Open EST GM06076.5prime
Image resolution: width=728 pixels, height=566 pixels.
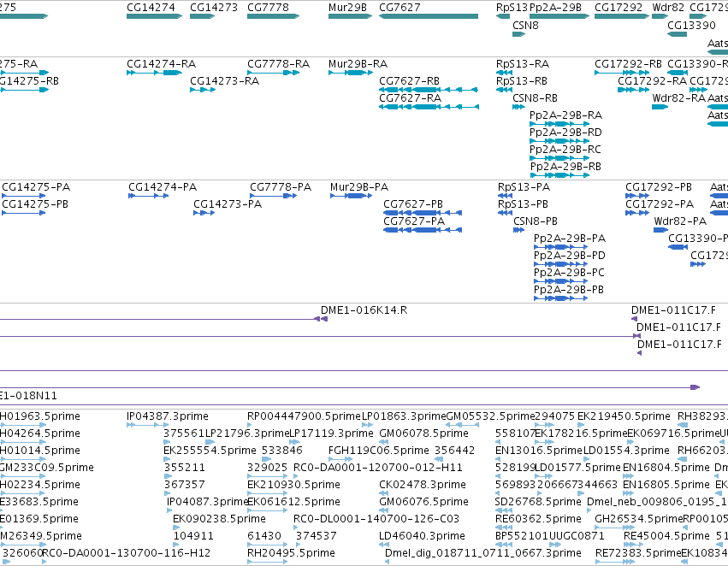pyautogui.click(x=423, y=502)
